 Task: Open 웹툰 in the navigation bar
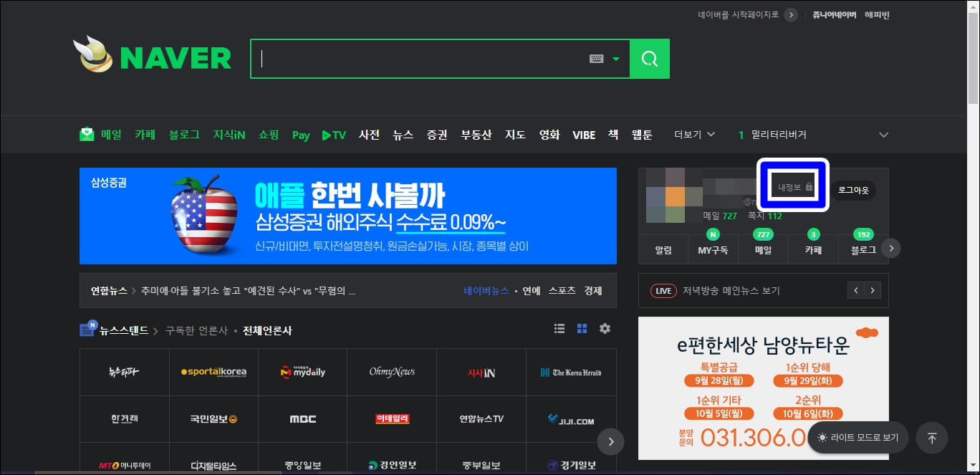(642, 135)
